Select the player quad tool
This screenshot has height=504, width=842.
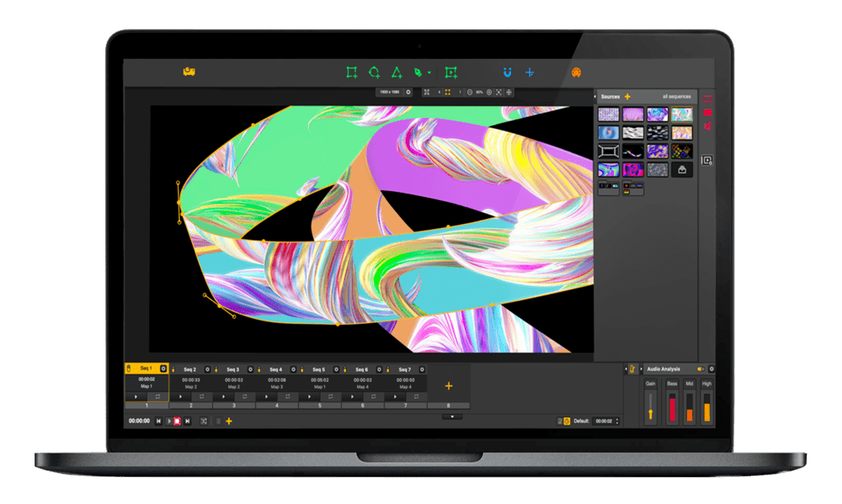coord(449,72)
